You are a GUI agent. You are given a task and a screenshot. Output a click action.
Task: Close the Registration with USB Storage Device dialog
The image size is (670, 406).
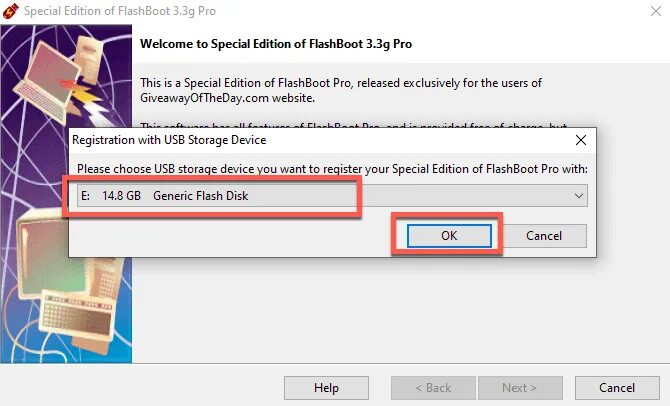(580, 141)
